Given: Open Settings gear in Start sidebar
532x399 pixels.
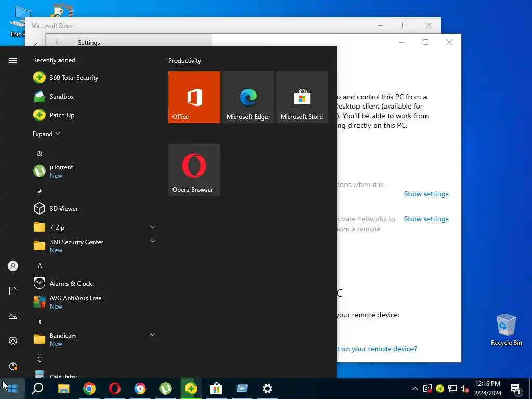Looking at the screenshot, I should 13,341.
